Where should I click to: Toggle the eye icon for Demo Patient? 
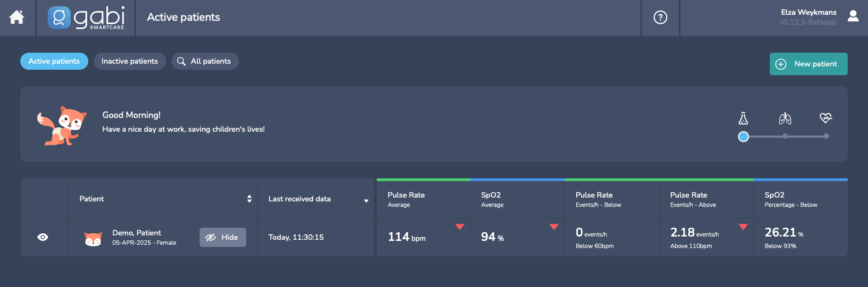tap(43, 237)
